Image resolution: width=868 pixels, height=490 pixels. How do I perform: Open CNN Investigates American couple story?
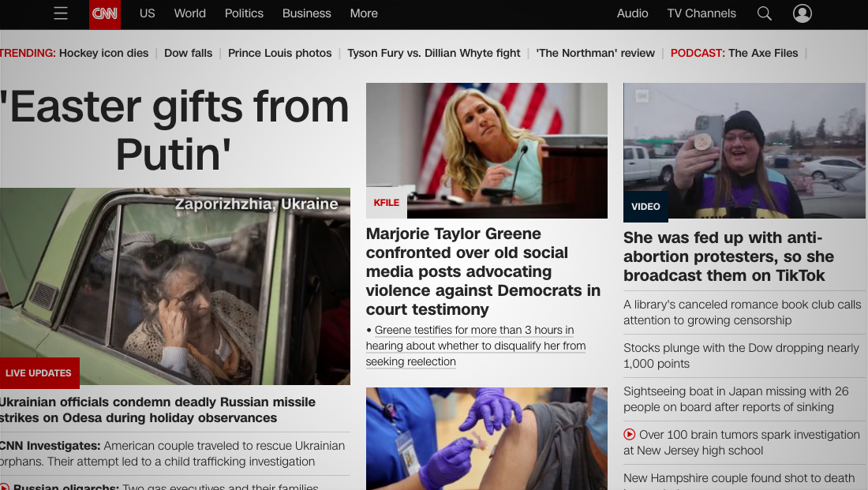pos(172,454)
